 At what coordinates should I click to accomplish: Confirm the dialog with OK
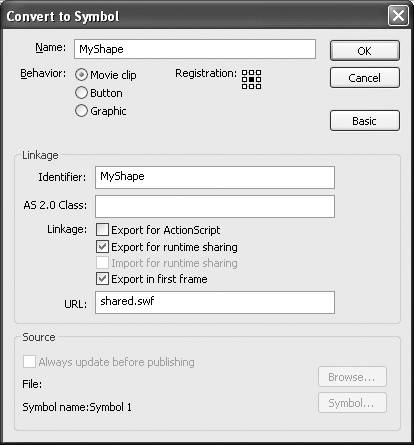[x=365, y=51]
